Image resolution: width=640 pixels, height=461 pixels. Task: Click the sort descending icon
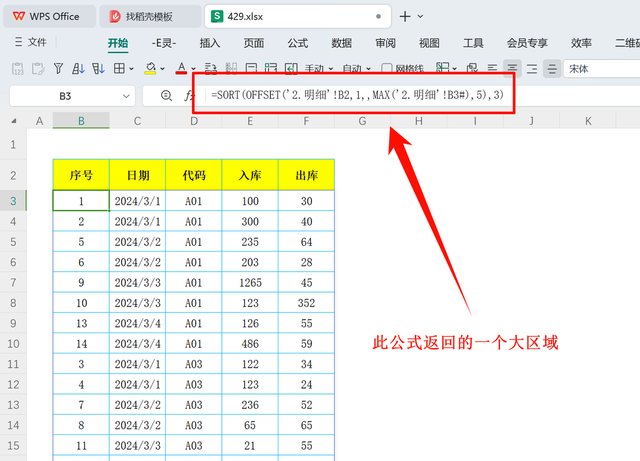(98, 69)
